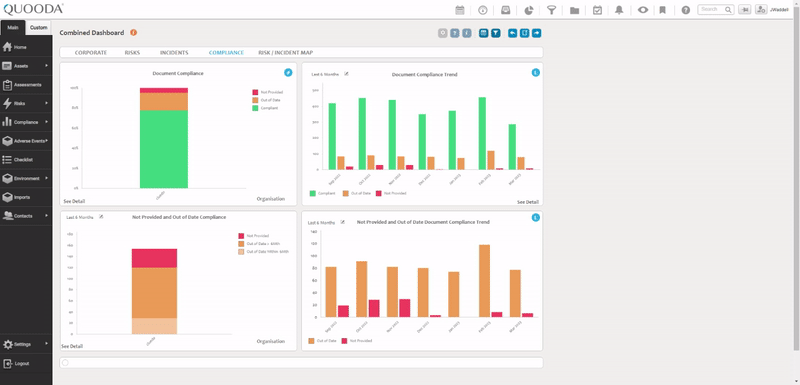Click the dark blue calendar dashboard button
The image size is (800, 385).
(x=484, y=33)
